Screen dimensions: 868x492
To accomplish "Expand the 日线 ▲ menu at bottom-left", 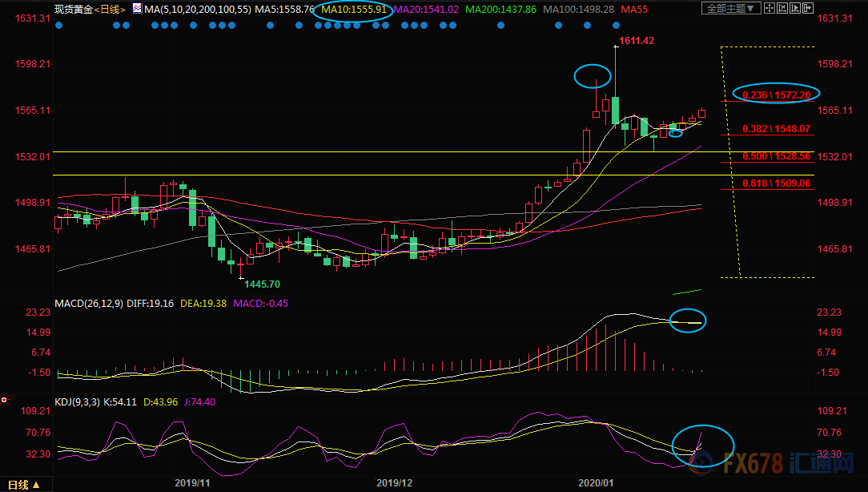I will pos(24,485).
